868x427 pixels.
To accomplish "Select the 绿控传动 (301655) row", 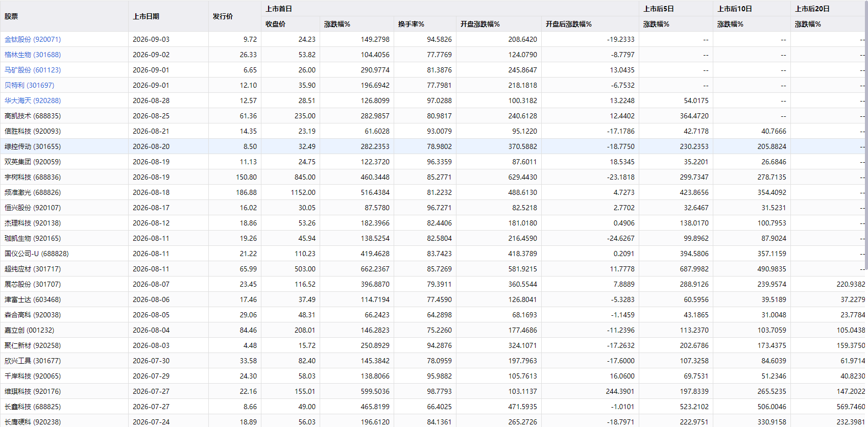I will pos(434,146).
